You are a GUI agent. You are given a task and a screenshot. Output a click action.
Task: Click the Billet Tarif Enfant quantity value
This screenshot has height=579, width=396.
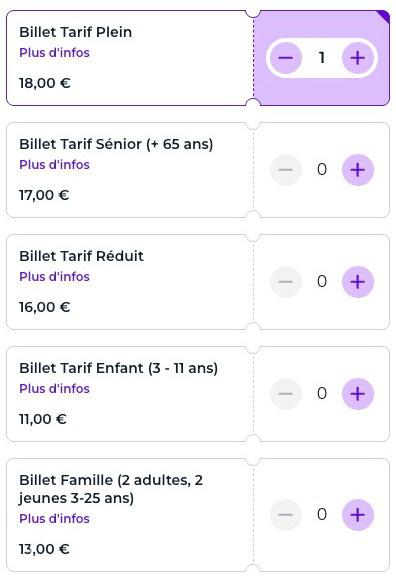322,393
